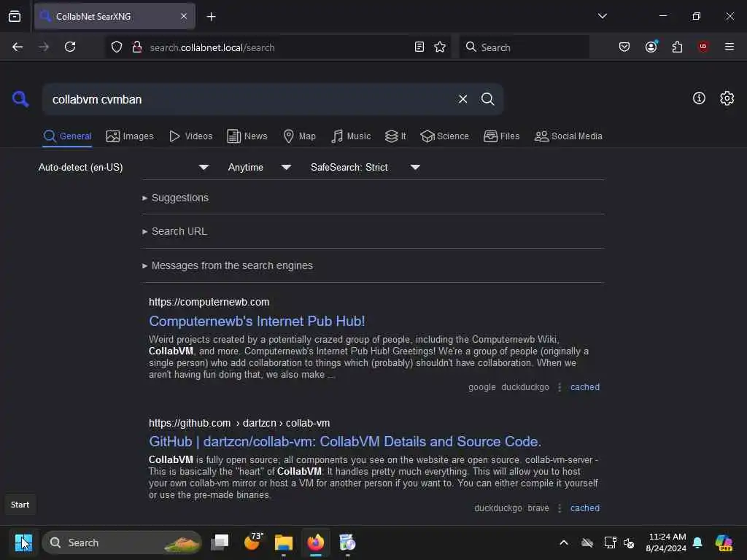Switch to the General tab
Viewport: 747px width, 560px height.
pyautogui.click(x=67, y=136)
